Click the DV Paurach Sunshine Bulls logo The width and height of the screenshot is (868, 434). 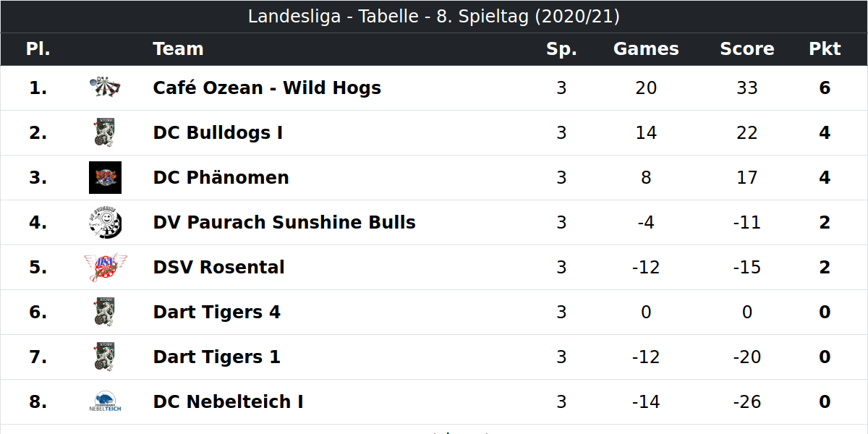(x=105, y=223)
